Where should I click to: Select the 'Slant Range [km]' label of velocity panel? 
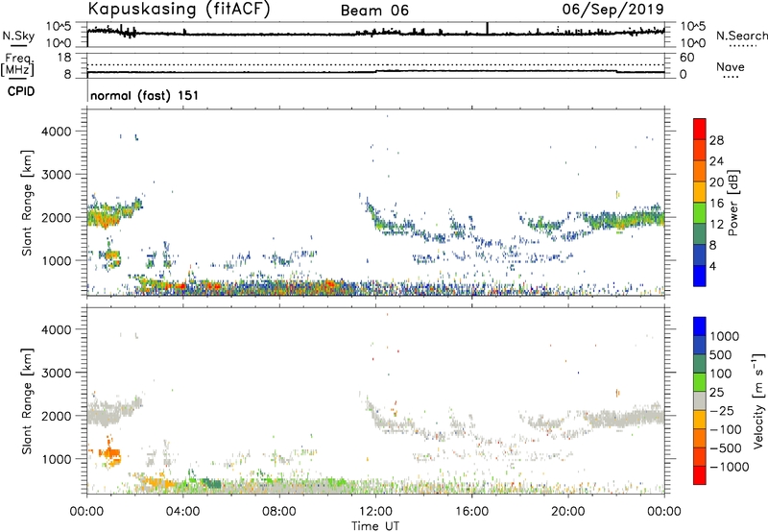(x=27, y=401)
